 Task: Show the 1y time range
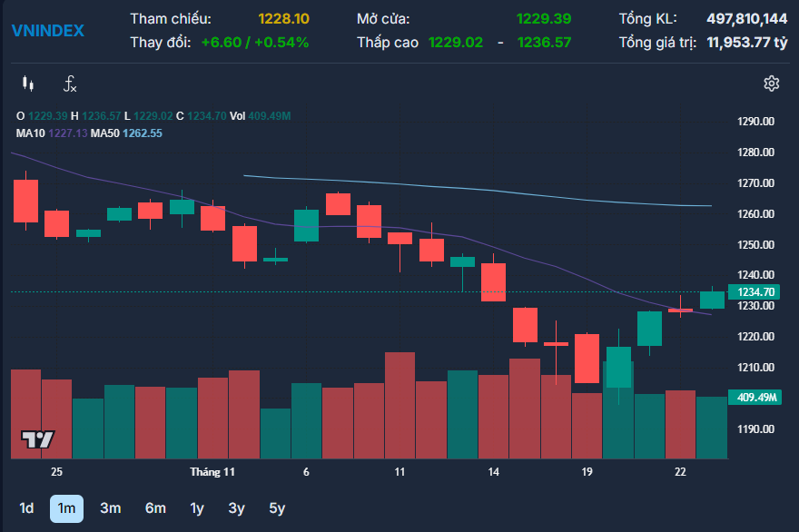[x=197, y=508]
